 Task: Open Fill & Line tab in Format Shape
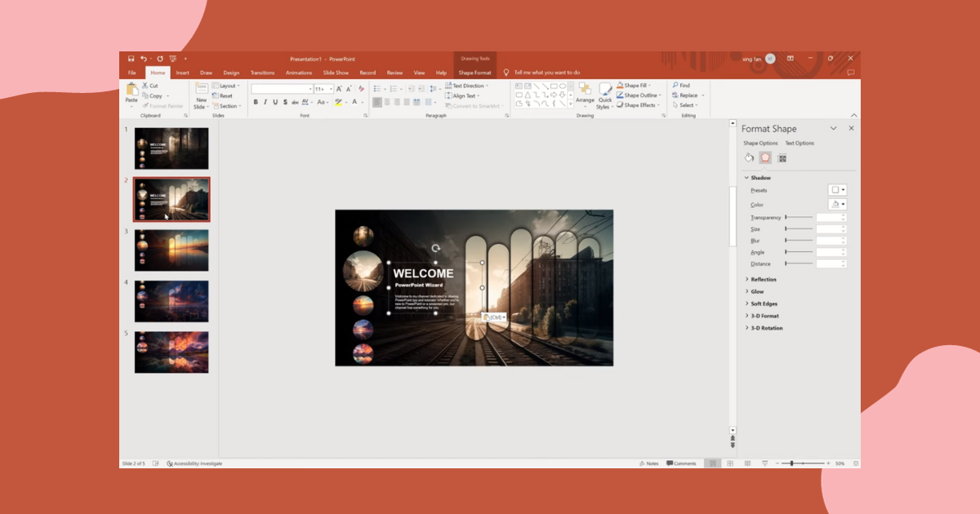[749, 157]
